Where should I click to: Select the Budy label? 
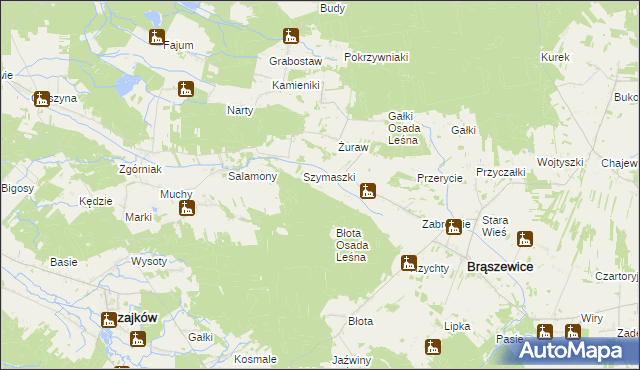pos(332,8)
